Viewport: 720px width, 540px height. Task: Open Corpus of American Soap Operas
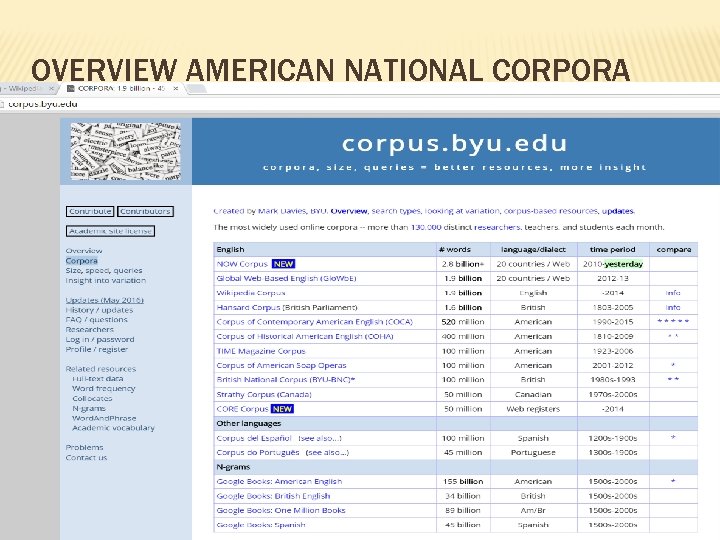click(281, 366)
